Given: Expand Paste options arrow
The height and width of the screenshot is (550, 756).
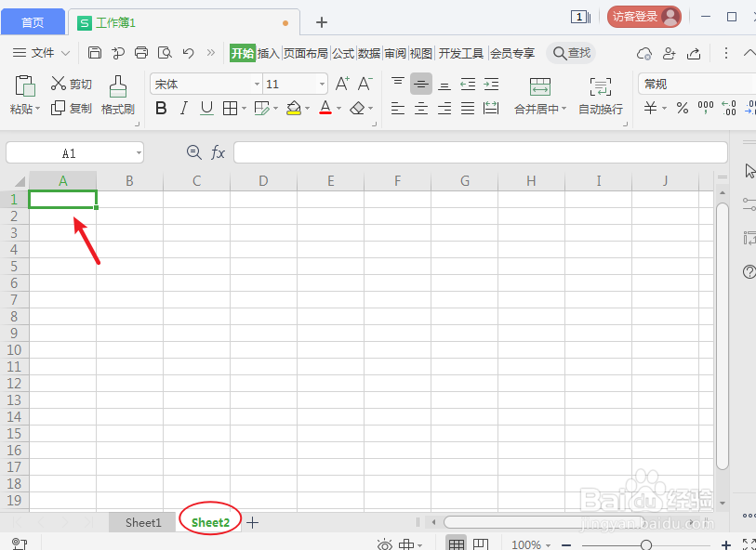Looking at the screenshot, I should 37,109.
